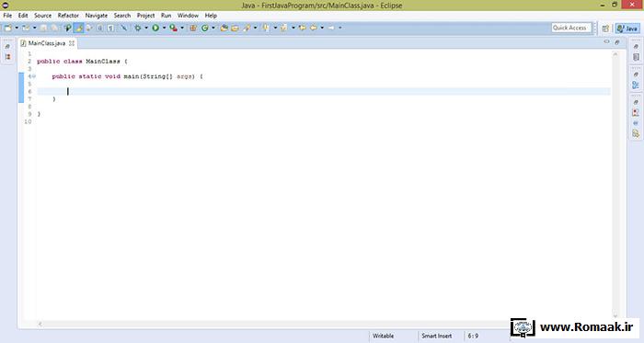
Task: Open the Next Annotation dropdown arrow
Action: coord(275,28)
